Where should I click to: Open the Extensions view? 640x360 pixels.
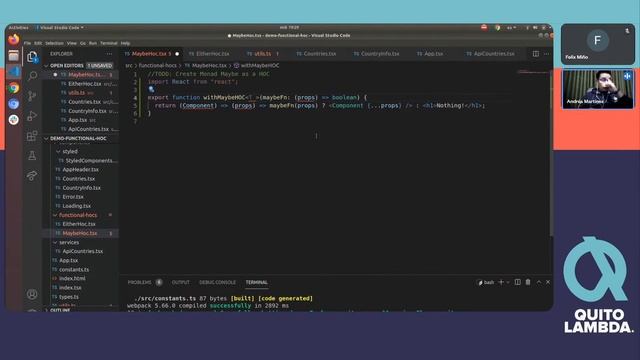[x=32, y=136]
